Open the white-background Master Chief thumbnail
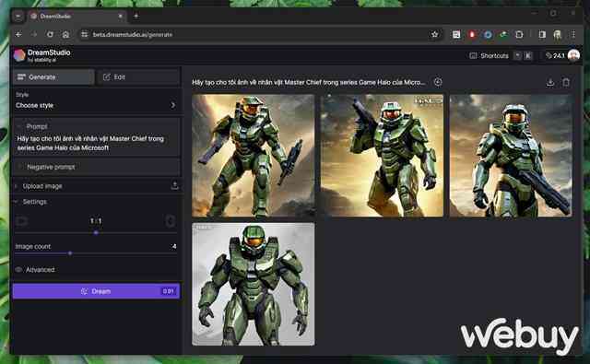The image size is (590, 364). click(x=254, y=284)
